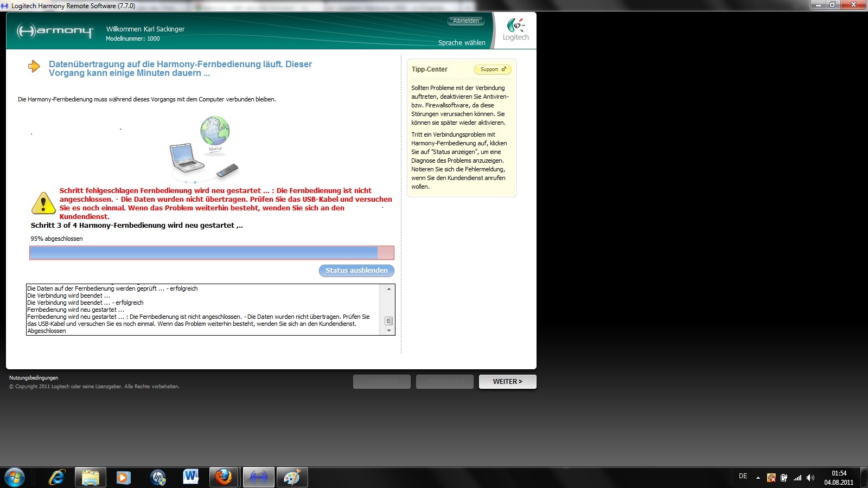Open Windows Explorer folder icon in taskbar
Screen dimensions: 868x488
90,477
